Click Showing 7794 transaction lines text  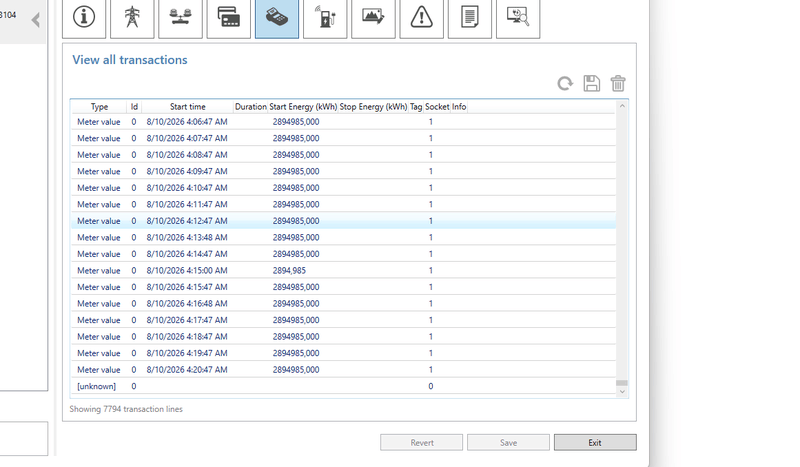coord(126,409)
